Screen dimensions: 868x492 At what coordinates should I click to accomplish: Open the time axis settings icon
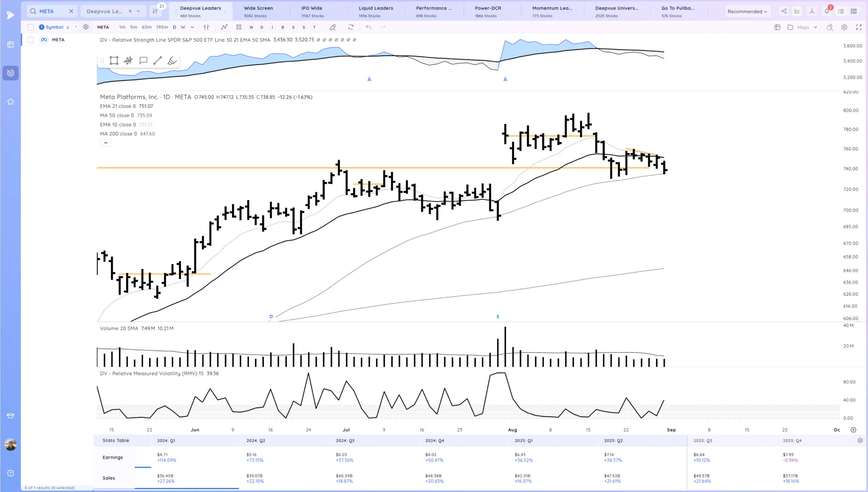pyautogui.click(x=853, y=430)
